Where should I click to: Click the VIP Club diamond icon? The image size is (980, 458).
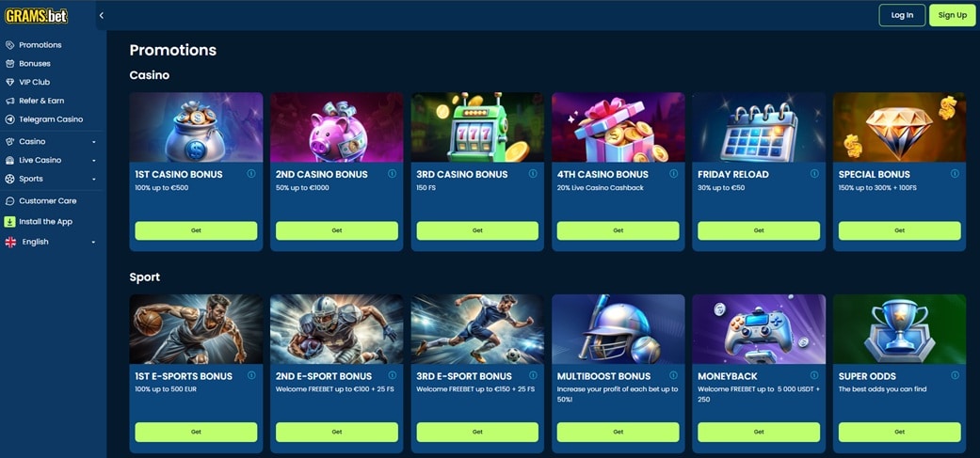coord(10,82)
